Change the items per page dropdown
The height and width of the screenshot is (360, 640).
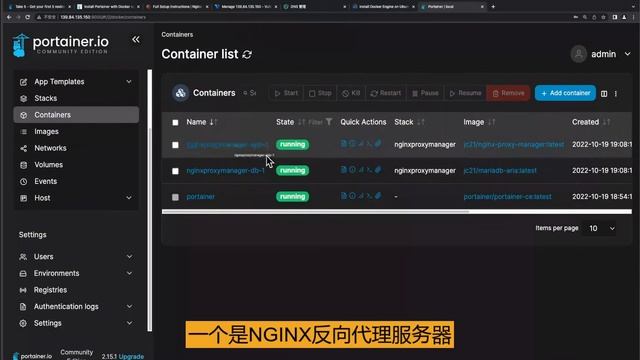pyautogui.click(x=600, y=229)
